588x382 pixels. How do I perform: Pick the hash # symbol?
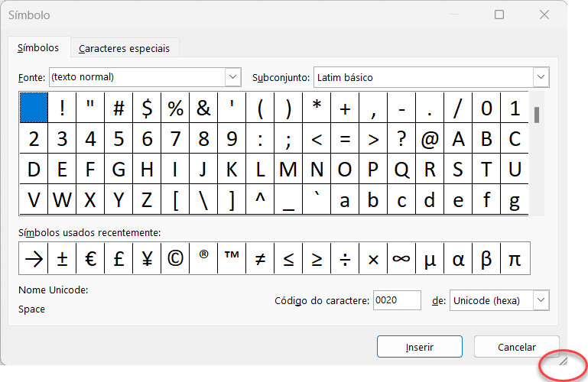click(x=119, y=108)
